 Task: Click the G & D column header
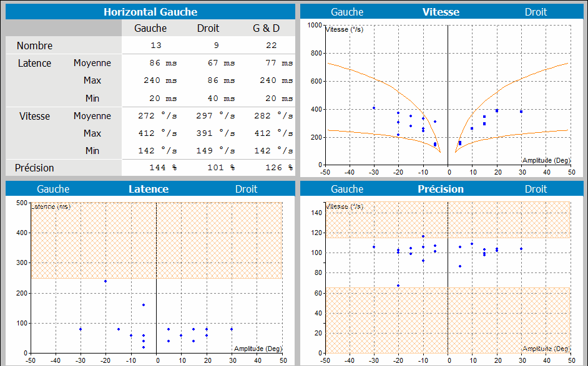click(x=266, y=28)
